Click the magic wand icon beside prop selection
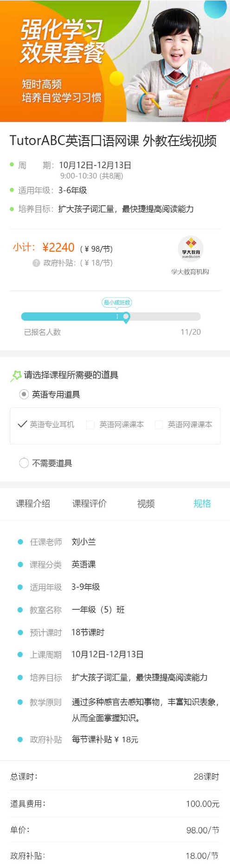Screen dimensions: 230x868 16,375
